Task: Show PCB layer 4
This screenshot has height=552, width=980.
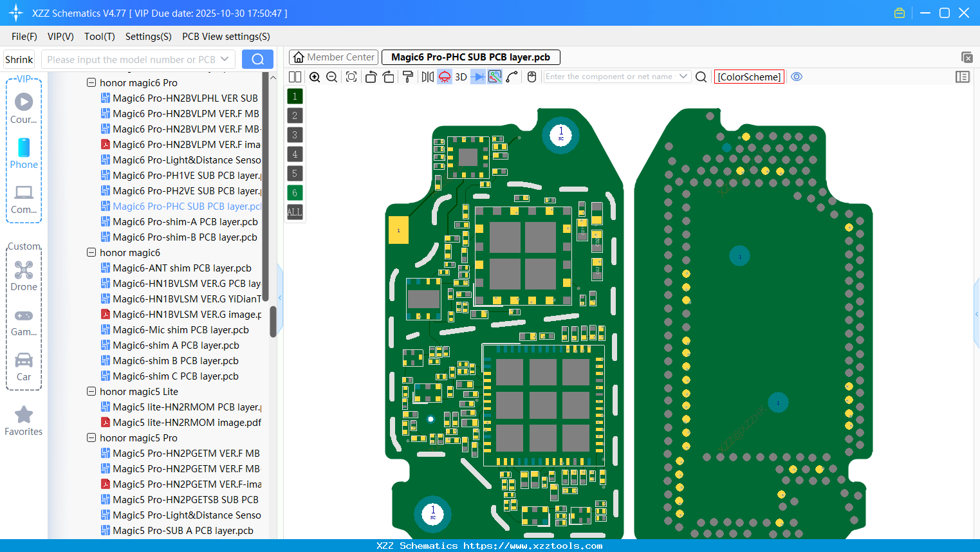Action: 295,154
